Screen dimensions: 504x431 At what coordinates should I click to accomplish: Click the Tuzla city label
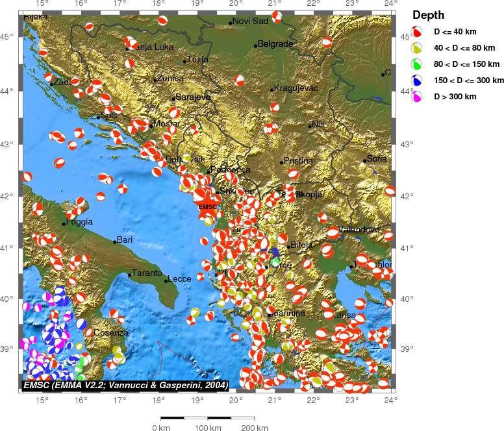(x=198, y=60)
